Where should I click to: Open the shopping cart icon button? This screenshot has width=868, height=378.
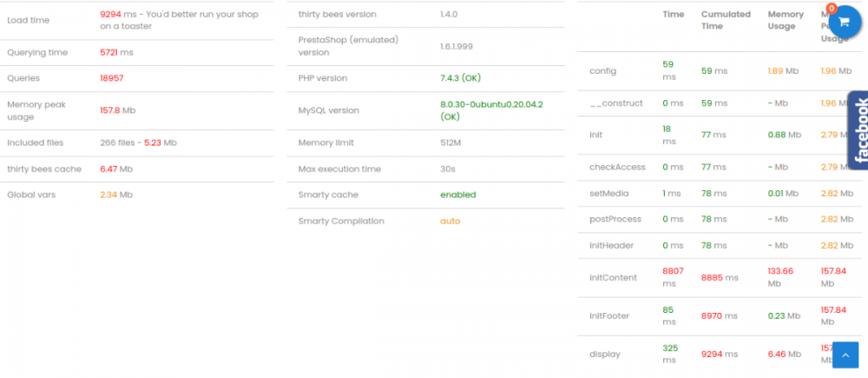844,24
